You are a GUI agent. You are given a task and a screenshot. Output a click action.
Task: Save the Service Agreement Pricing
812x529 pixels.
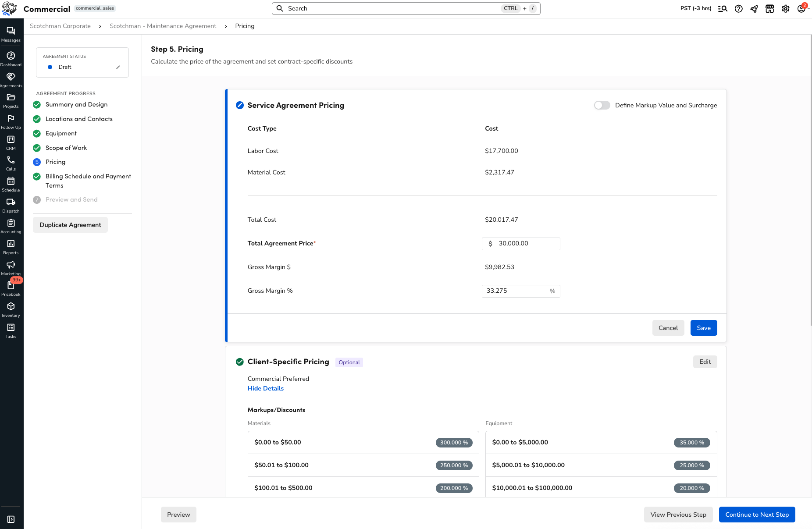click(703, 327)
